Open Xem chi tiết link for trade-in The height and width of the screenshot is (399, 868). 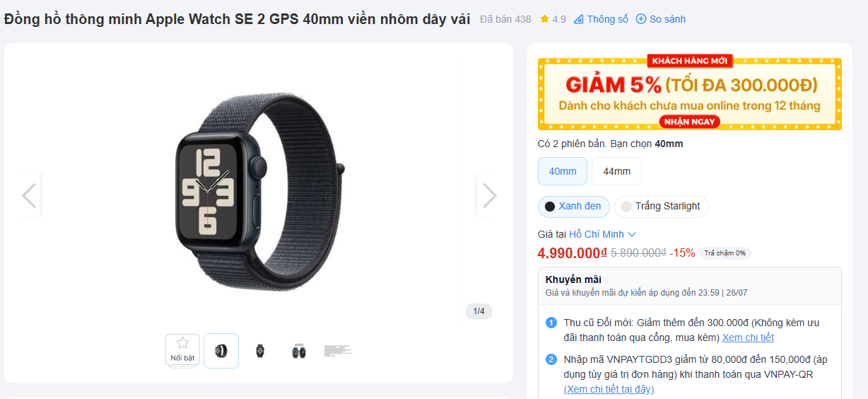coord(748,337)
